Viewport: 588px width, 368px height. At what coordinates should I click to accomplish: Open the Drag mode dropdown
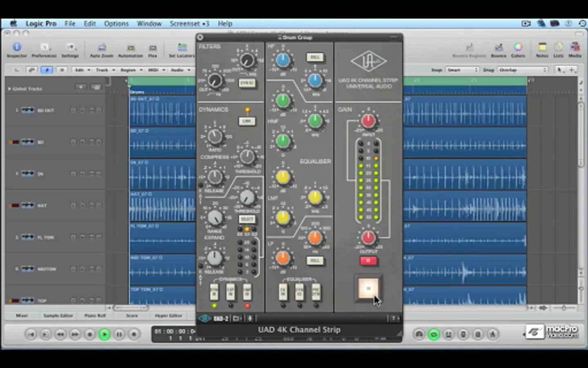click(522, 70)
